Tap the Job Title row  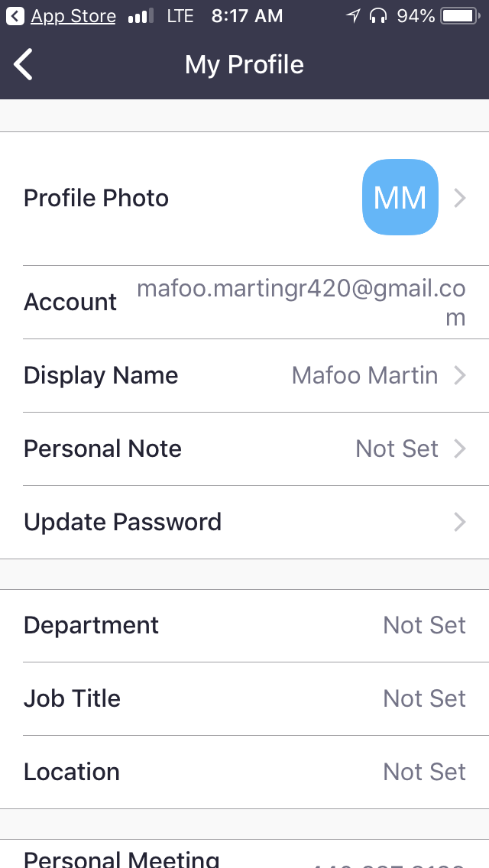click(244, 698)
